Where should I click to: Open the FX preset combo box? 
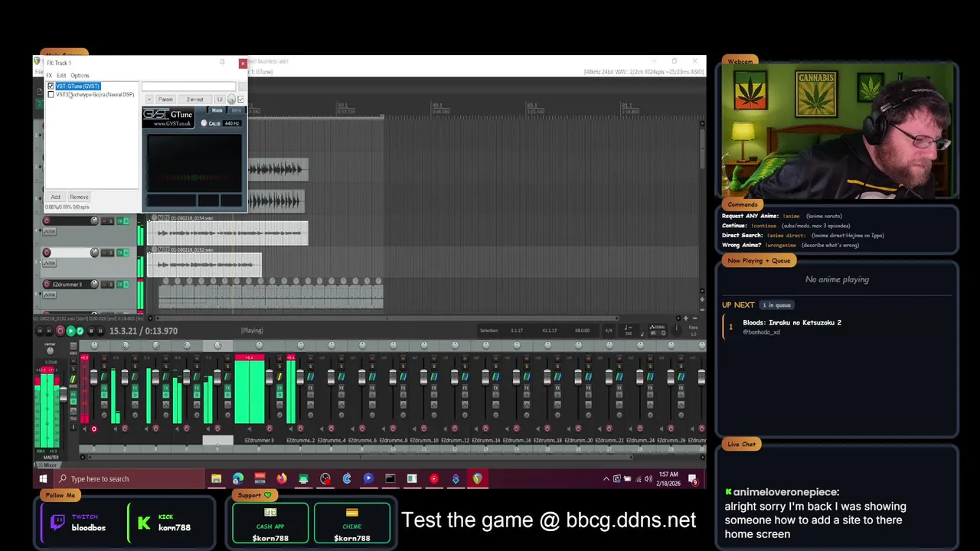[188, 86]
